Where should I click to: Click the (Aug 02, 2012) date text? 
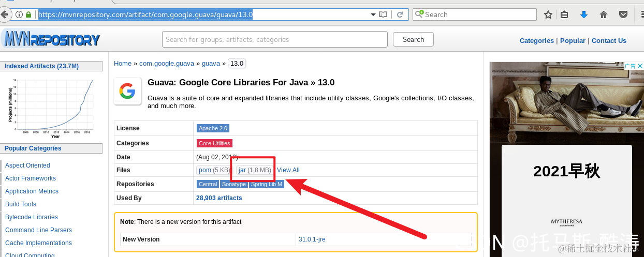point(217,157)
